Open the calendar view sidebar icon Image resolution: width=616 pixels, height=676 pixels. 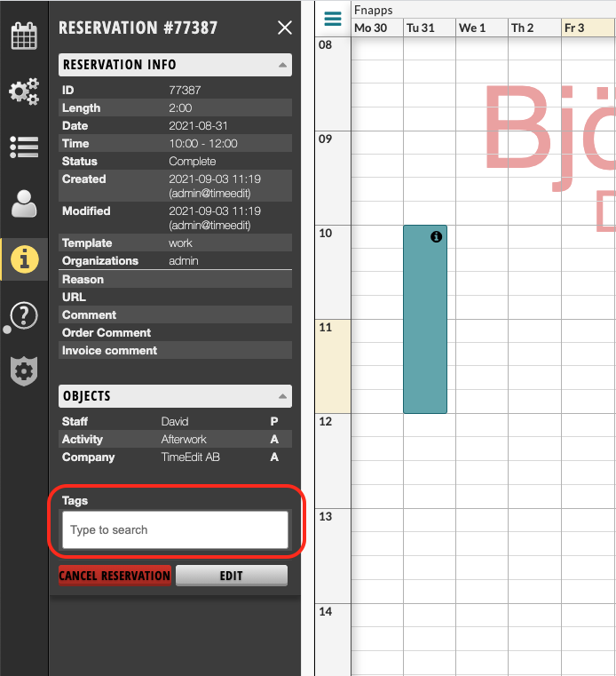pyautogui.click(x=24, y=36)
